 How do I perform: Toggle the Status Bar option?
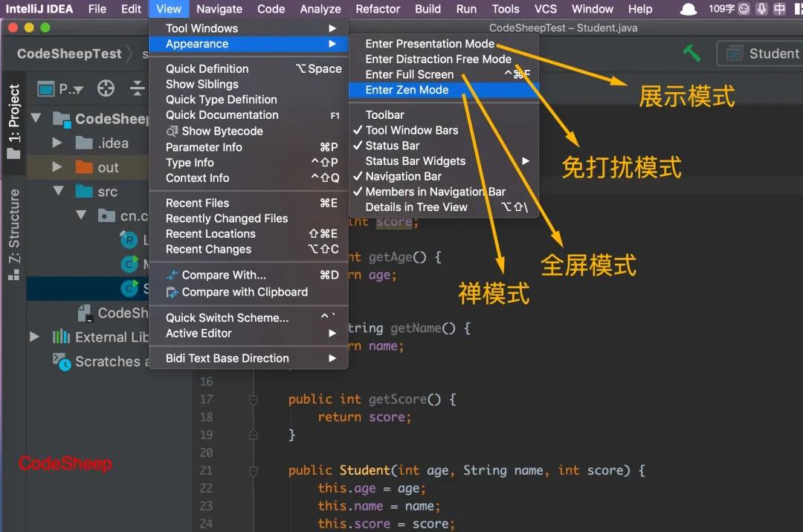(443, 146)
